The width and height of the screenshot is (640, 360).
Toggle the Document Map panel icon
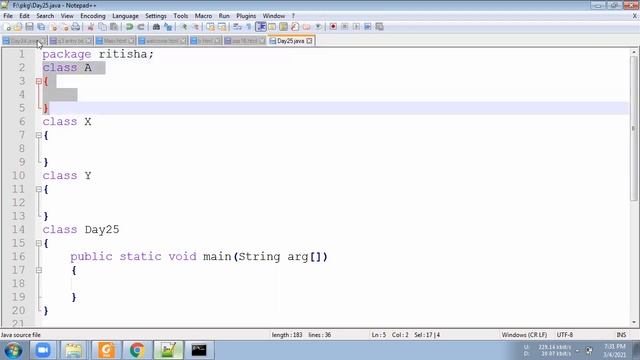tap(283, 27)
